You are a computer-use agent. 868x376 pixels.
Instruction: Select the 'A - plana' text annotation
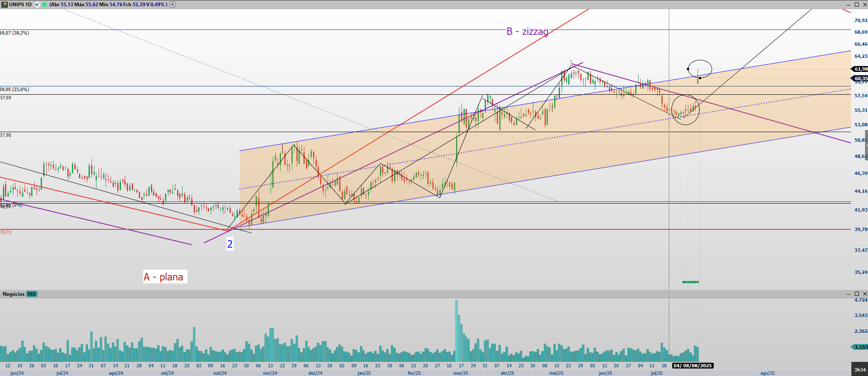(165, 277)
